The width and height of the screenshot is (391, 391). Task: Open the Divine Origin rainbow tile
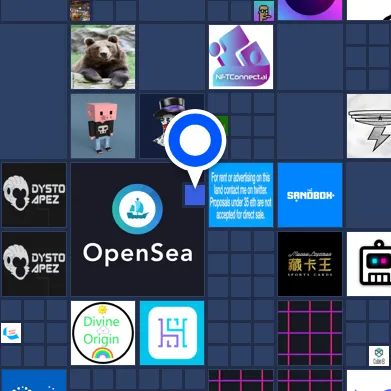pos(103,333)
